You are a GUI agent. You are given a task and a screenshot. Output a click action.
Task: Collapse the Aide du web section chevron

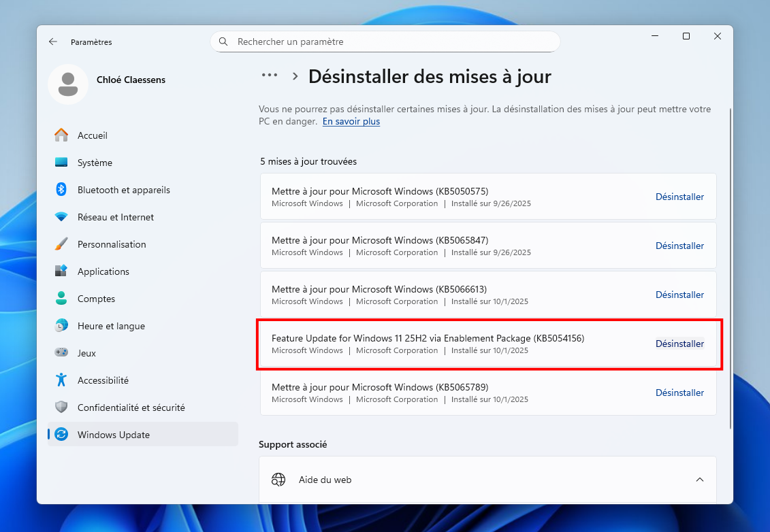click(x=699, y=480)
